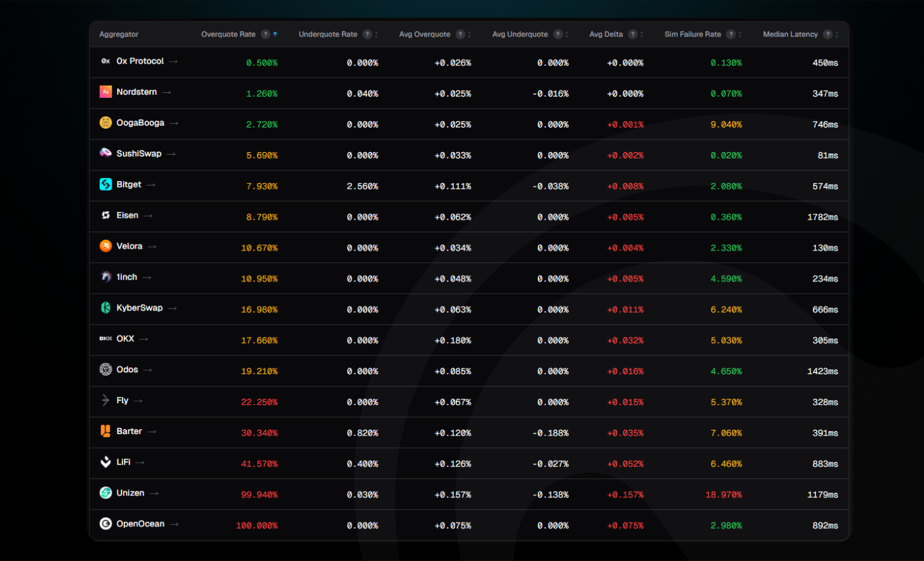924x561 pixels.
Task: Click sort arrows next to Avg Overquote
Action: point(470,34)
